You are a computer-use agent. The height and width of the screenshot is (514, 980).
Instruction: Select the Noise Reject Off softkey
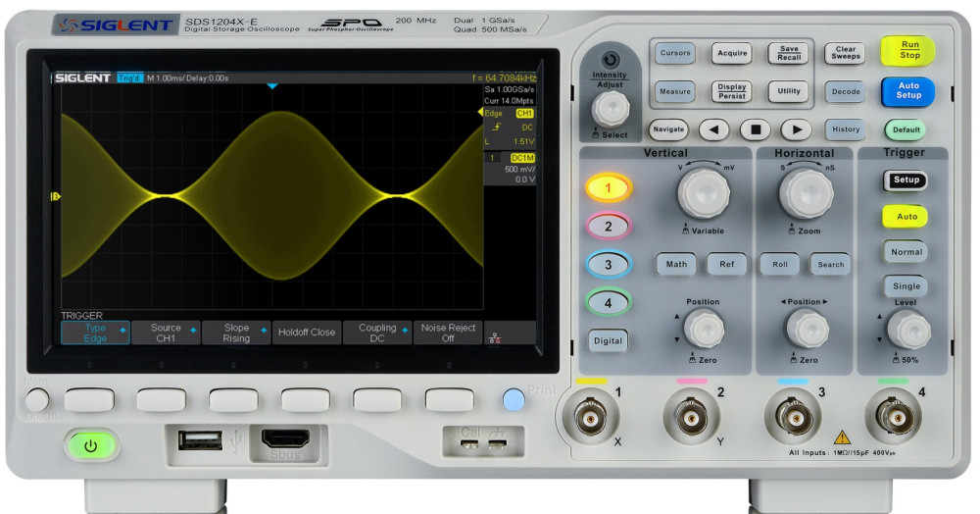click(448, 333)
